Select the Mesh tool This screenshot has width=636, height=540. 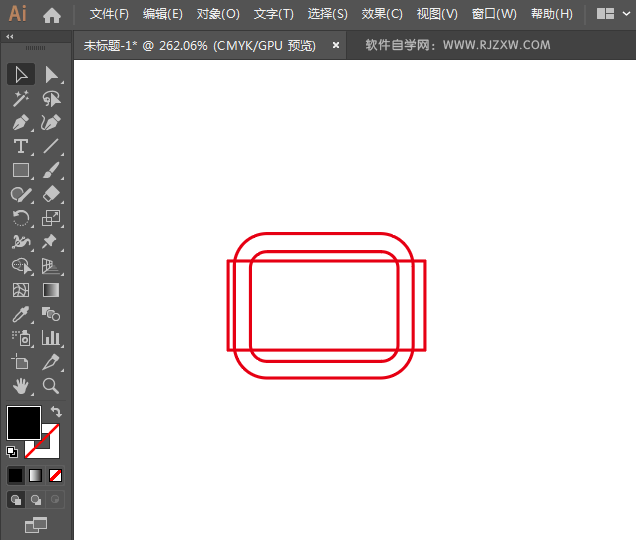point(21,290)
